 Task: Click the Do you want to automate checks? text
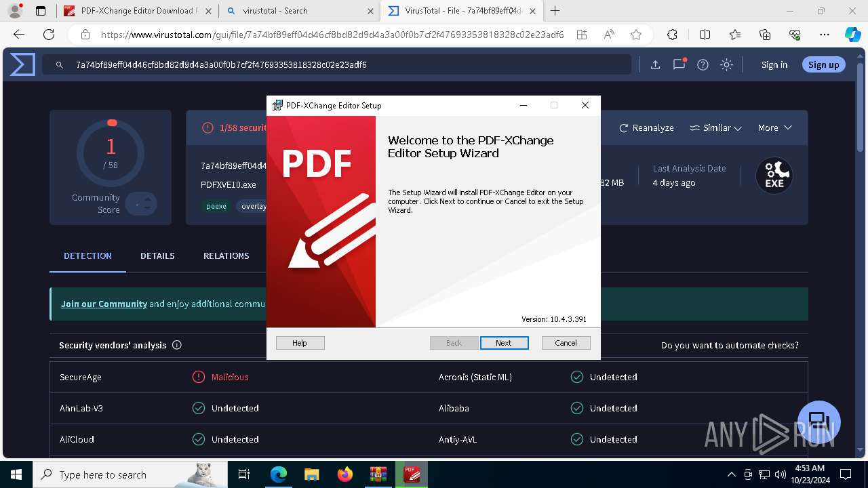(730, 345)
